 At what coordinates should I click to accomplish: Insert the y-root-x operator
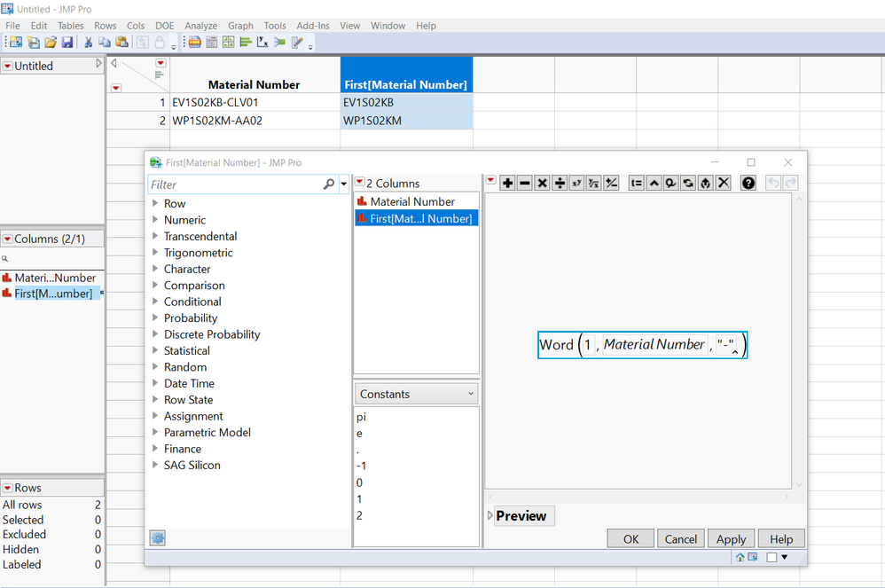[x=594, y=183]
